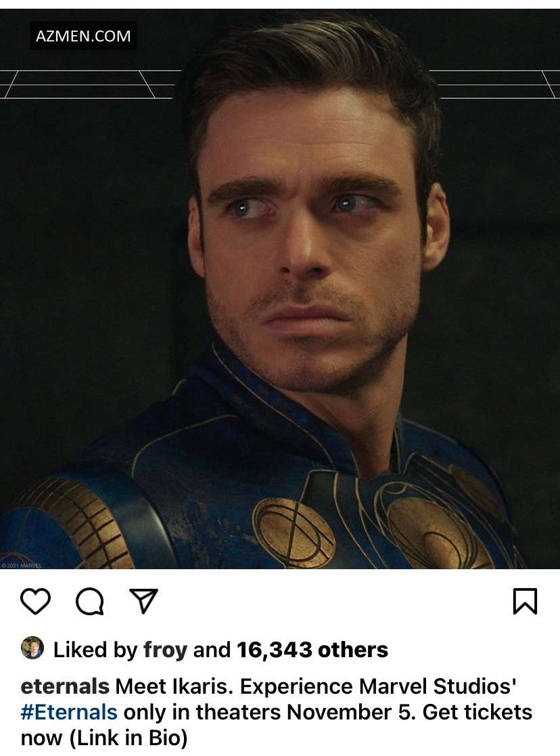Tap the "(Link in Bio)" caption text
Image resolution: width=560 pixels, height=756 pixels.
coord(128,738)
